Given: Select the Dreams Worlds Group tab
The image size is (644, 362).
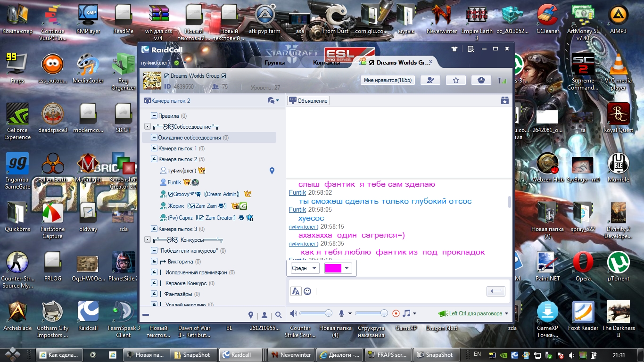Looking at the screenshot, I should point(396,62).
